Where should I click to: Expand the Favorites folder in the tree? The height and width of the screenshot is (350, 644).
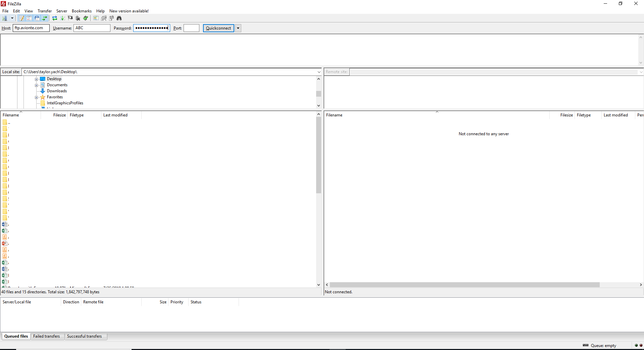click(x=37, y=97)
